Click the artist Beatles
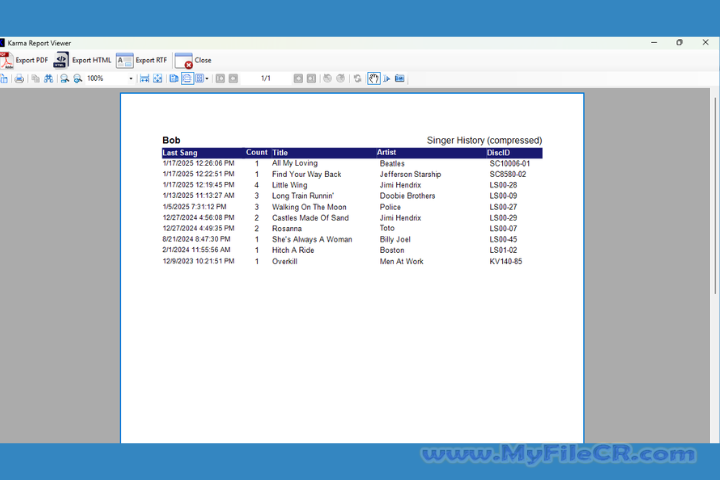Screen dimensions: 720x480 tap(392, 164)
